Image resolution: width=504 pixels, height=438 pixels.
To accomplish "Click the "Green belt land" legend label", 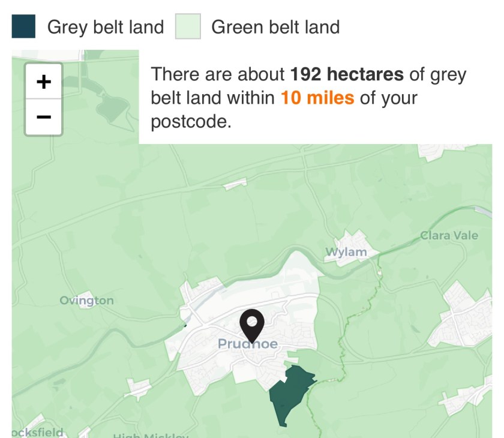I will 275,27.
